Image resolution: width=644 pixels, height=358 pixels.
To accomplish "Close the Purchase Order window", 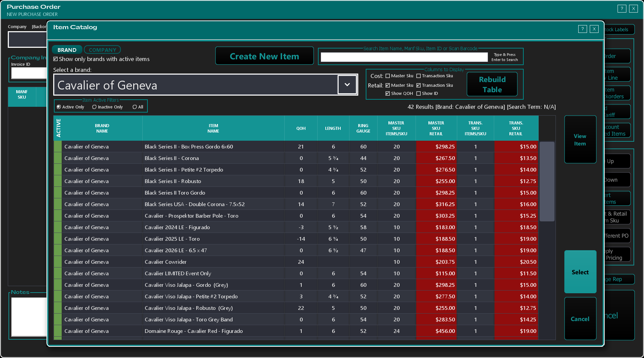I will [x=633, y=9].
